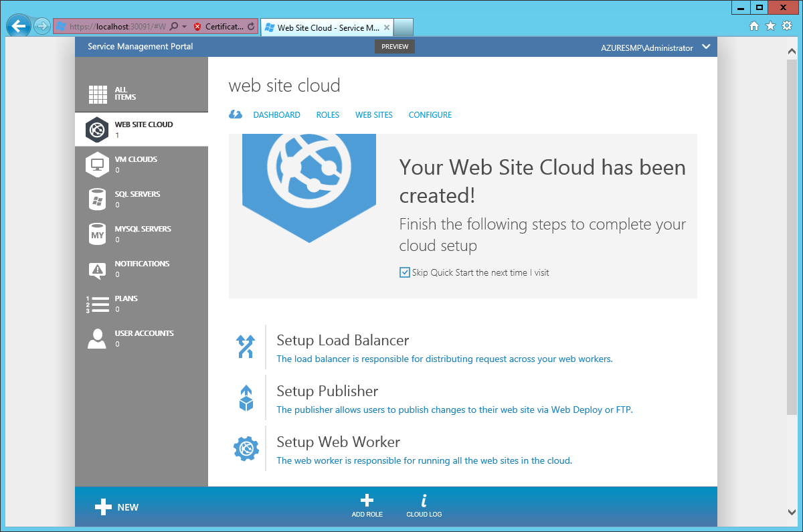
Task: Open the Plans list icon
Action: (x=98, y=304)
